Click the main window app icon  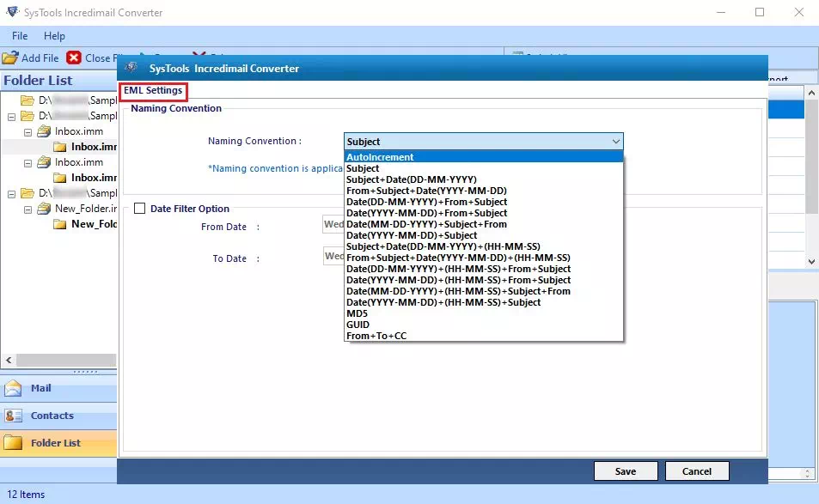click(x=12, y=11)
